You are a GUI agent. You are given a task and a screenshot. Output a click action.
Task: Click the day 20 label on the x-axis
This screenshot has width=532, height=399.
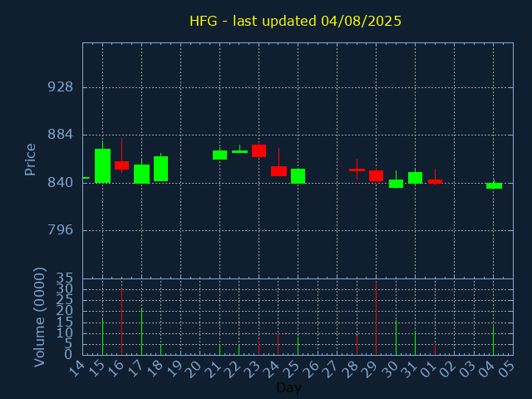(194, 369)
